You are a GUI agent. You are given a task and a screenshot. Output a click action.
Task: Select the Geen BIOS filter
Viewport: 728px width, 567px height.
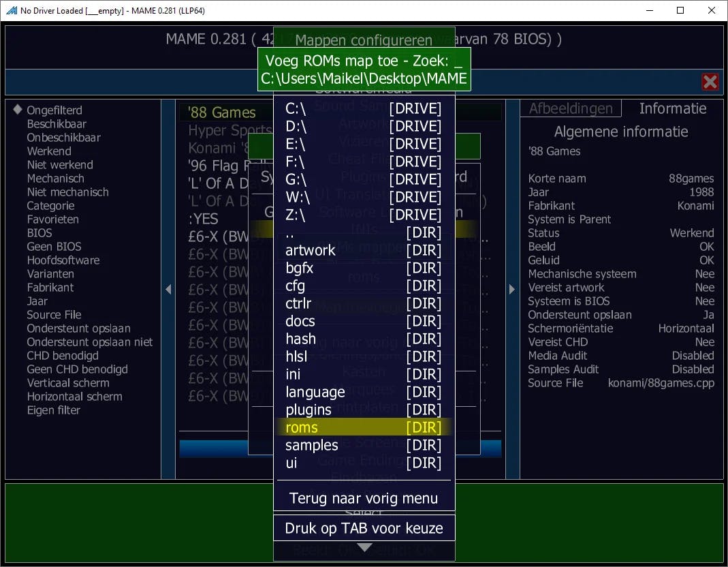[54, 246]
